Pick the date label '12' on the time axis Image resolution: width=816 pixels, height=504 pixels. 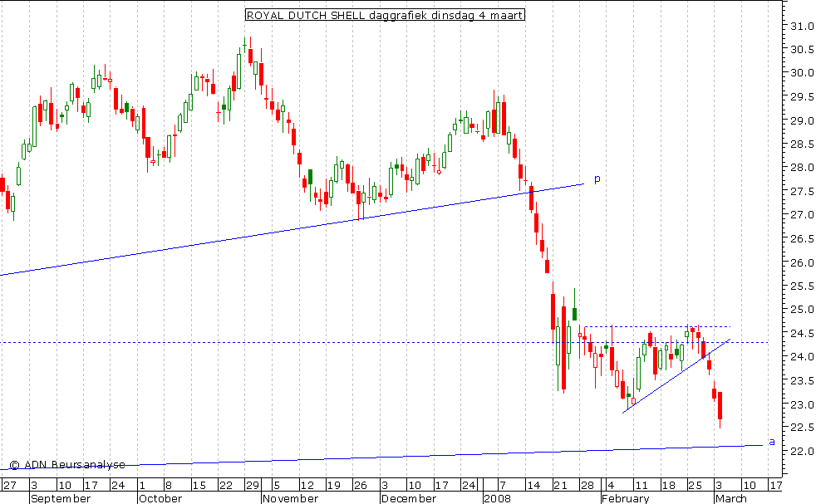point(307,485)
